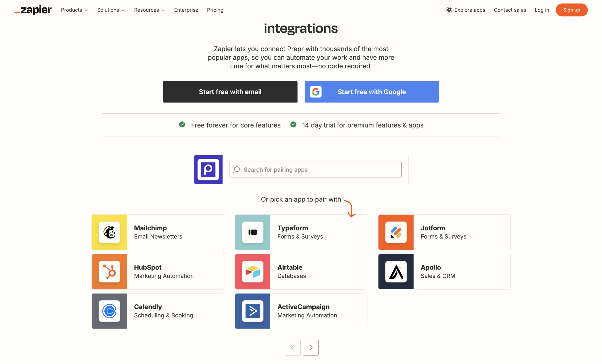Screen dimensions: 602x364
Task: Open the Typeform Forms & Surveys card
Action: pos(301,232)
